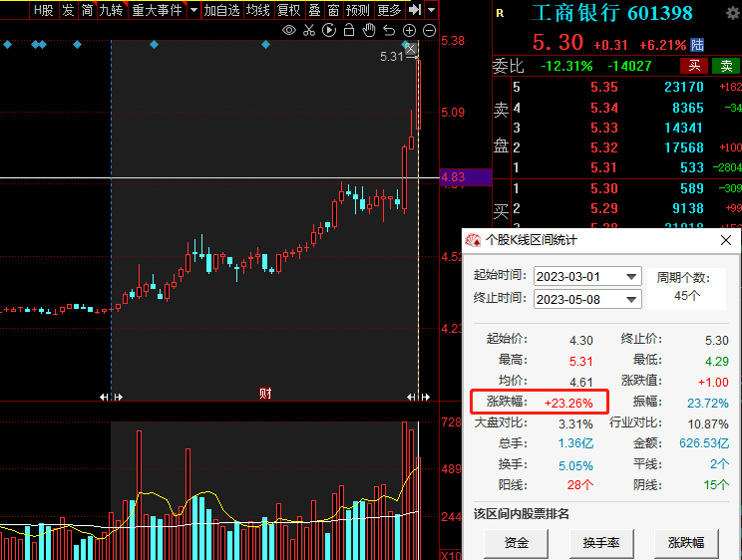
Task: Select the scissors tool icon
Action: (309, 30)
